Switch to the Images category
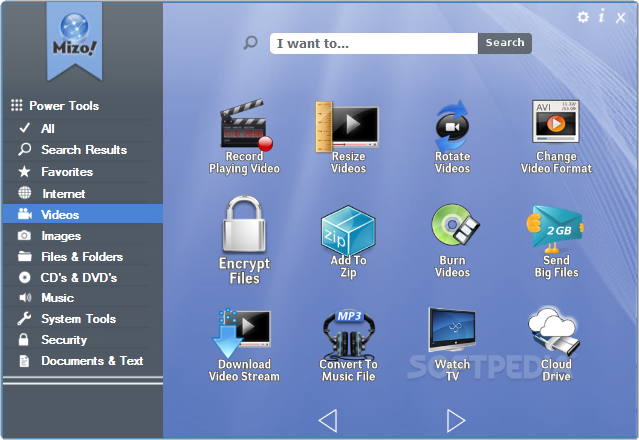This screenshot has width=639, height=440. [83, 235]
